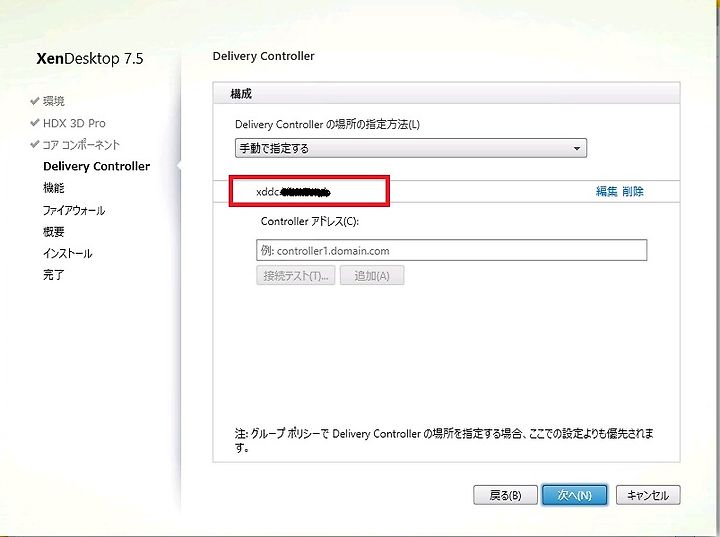Select the 概要 sidebar step
Image resolution: width=720 pixels, height=537 pixels.
(54, 232)
